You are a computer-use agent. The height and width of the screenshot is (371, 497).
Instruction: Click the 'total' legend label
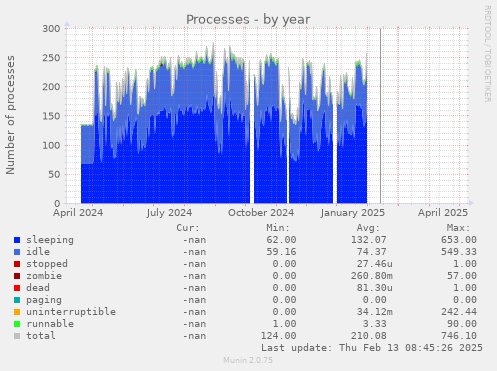(41, 336)
